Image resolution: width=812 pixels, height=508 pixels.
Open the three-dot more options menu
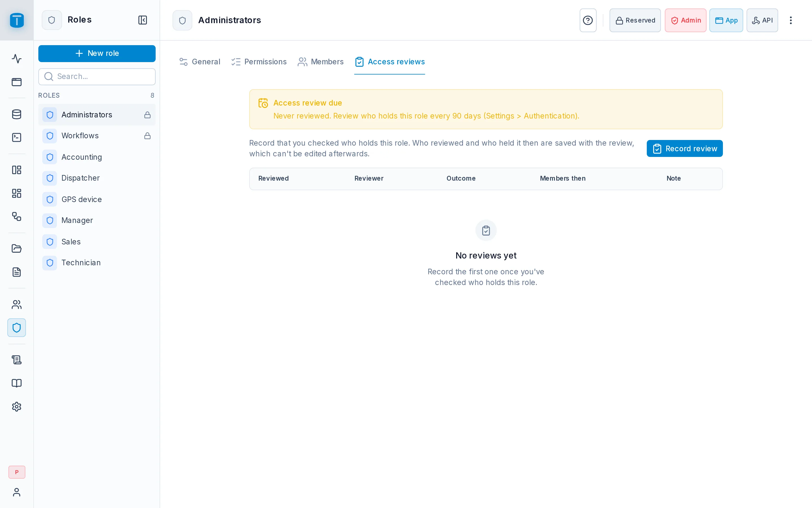[791, 20]
